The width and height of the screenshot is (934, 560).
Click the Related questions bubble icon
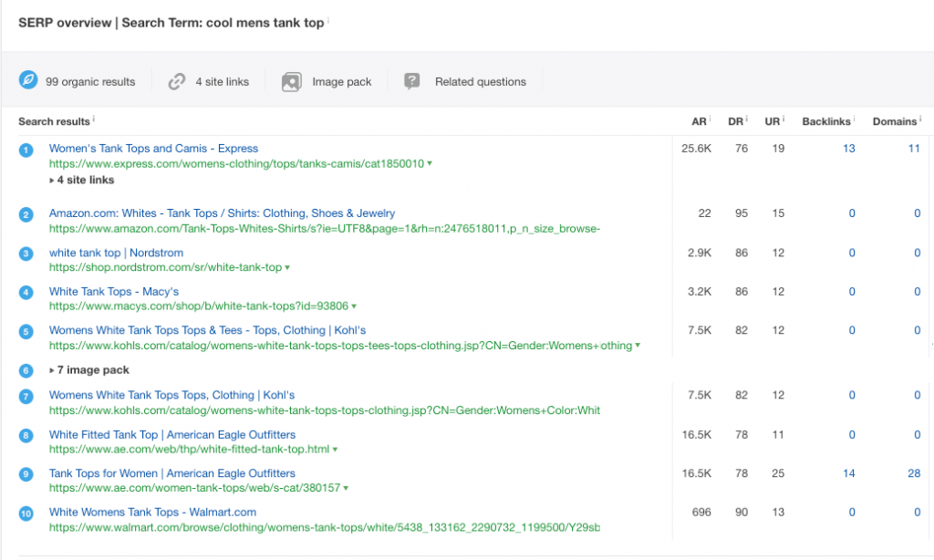point(411,81)
